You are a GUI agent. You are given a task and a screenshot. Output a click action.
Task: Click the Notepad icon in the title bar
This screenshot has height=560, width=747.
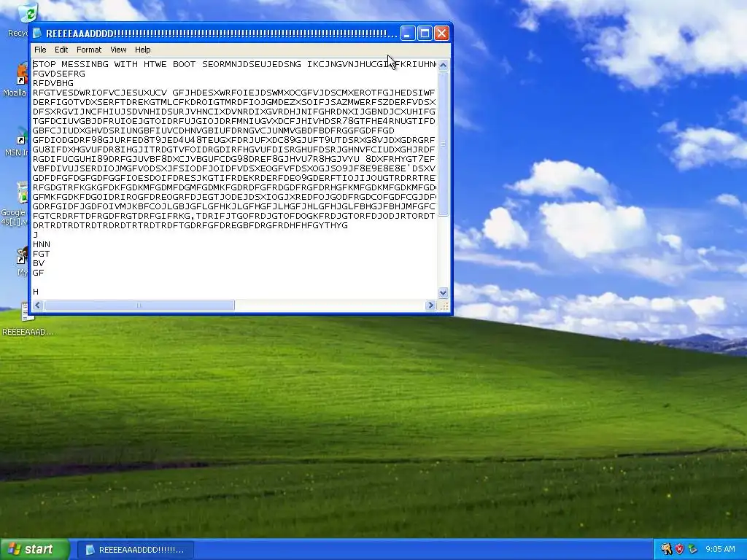[x=37, y=34]
